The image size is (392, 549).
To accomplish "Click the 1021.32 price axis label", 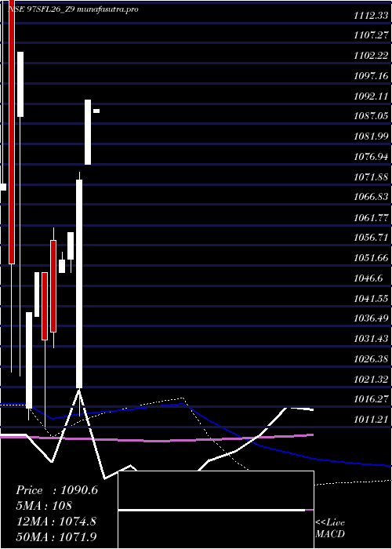I will [371, 379].
